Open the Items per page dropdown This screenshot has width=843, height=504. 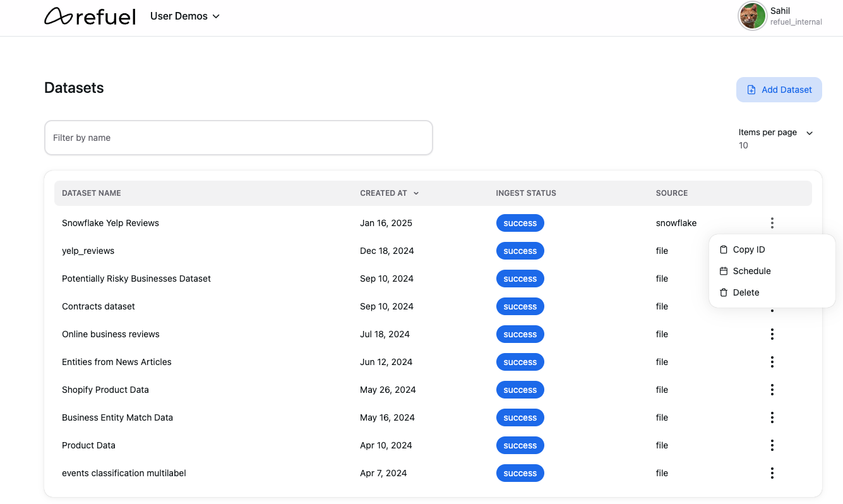pos(775,138)
